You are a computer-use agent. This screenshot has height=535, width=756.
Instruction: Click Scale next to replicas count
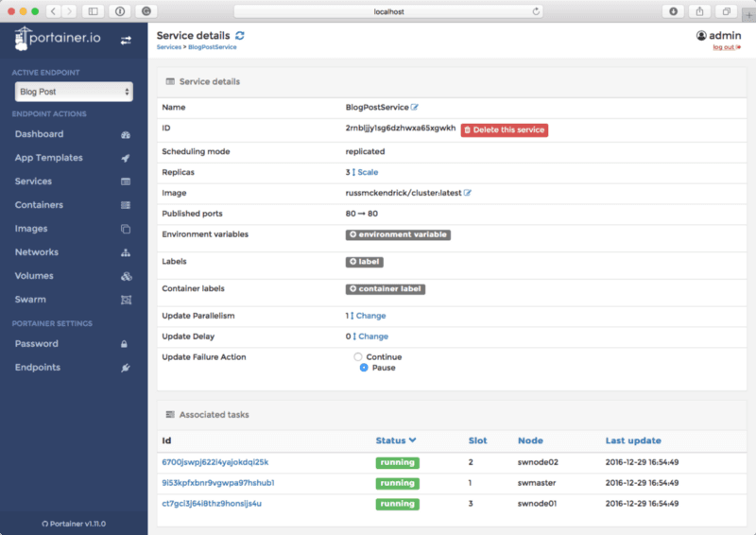pos(367,172)
